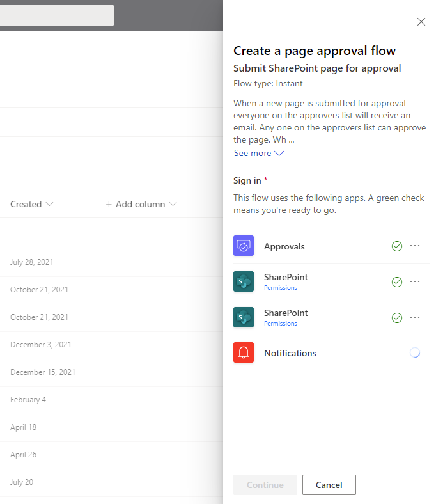
Task: Click the green check on first SharePoint row
Action: click(397, 282)
